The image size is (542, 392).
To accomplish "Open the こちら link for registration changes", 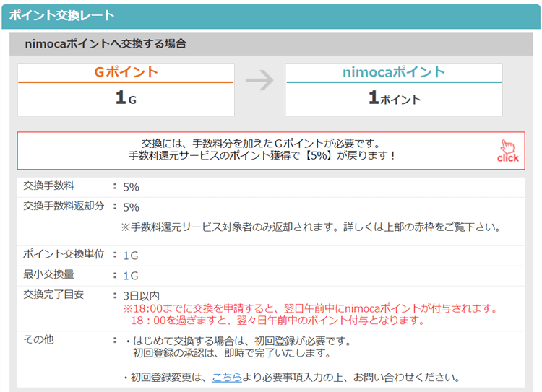I will point(227,377).
